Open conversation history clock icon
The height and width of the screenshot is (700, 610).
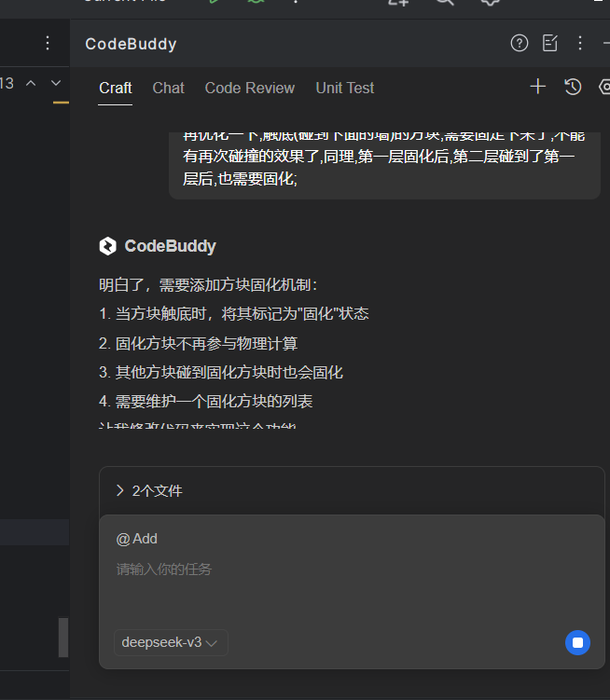573,87
